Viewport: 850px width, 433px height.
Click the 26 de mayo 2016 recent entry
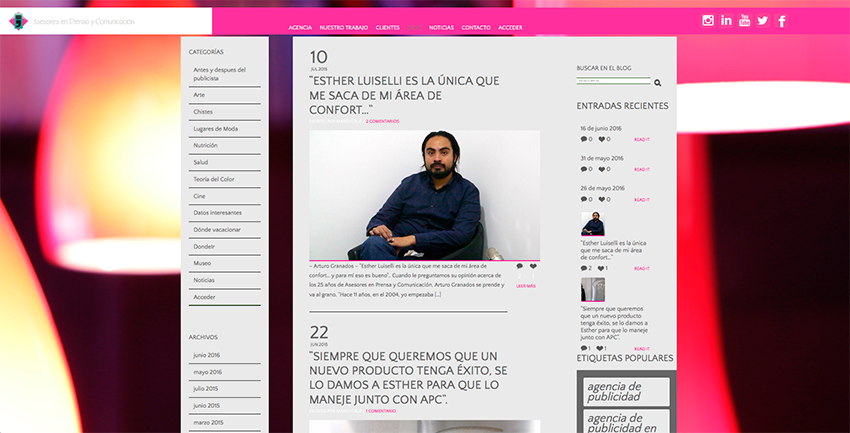(x=602, y=188)
